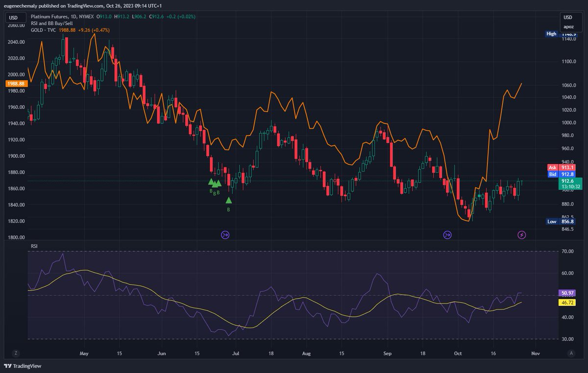
Task: Click the Z timezone button at bottom left
Action: click(x=16, y=352)
